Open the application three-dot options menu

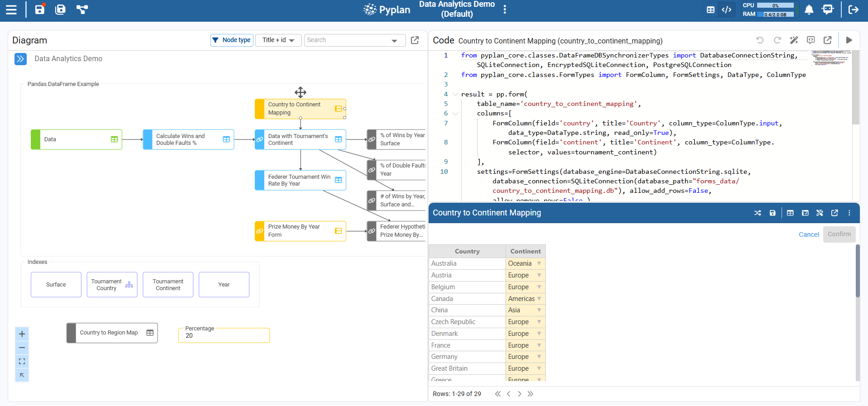pos(505,10)
